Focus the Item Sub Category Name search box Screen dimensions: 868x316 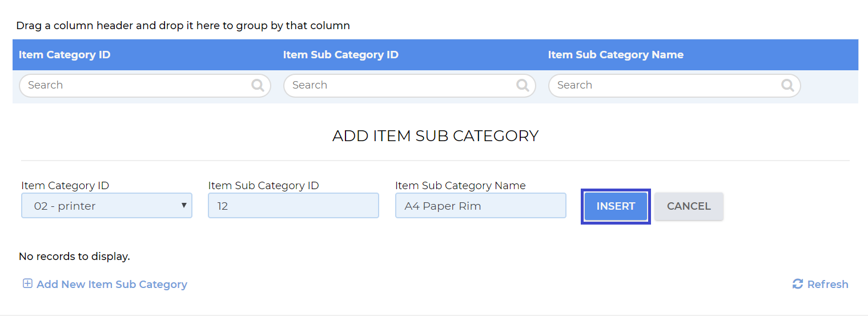674,85
